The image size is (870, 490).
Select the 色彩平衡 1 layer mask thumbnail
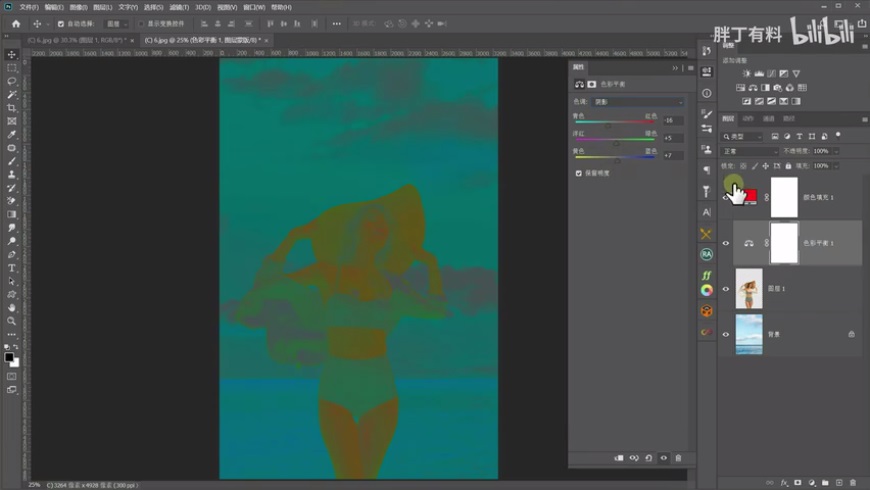click(x=785, y=243)
